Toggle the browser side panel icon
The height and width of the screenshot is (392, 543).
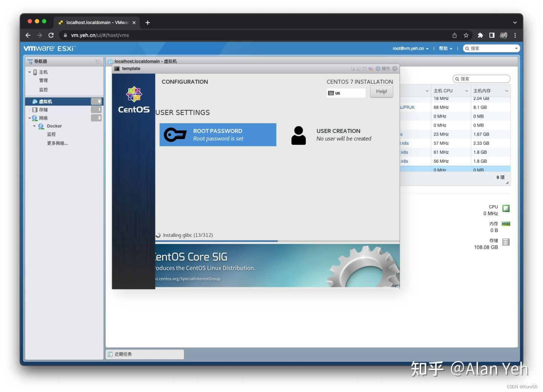coord(492,35)
